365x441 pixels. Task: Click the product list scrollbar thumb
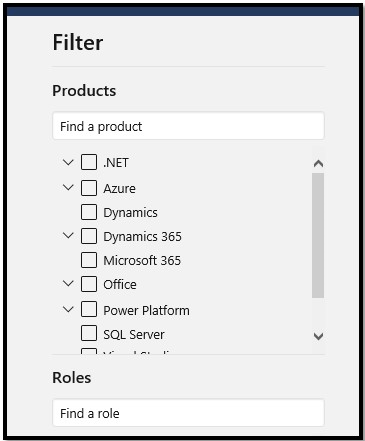coord(318,235)
